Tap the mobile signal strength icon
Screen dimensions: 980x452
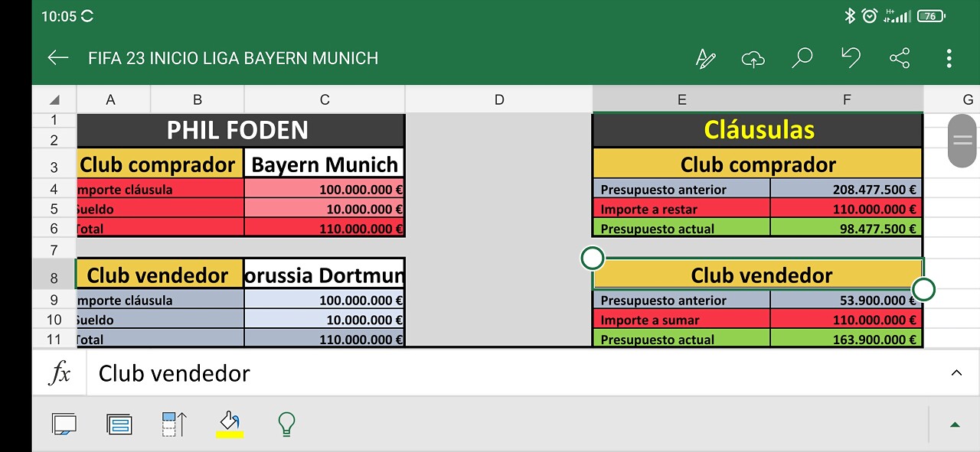[x=897, y=15]
